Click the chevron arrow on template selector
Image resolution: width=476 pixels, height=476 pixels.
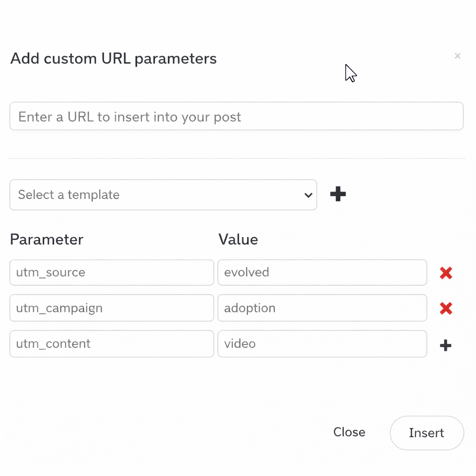tap(308, 195)
